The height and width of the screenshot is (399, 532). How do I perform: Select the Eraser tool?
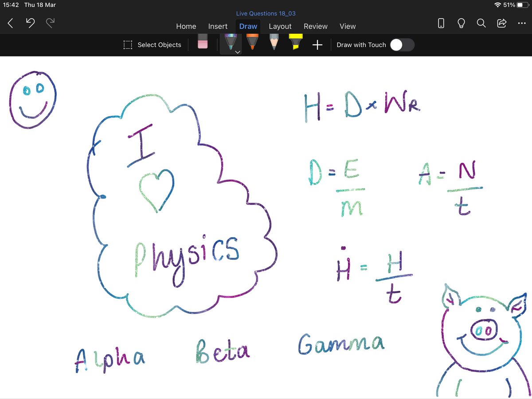(203, 42)
